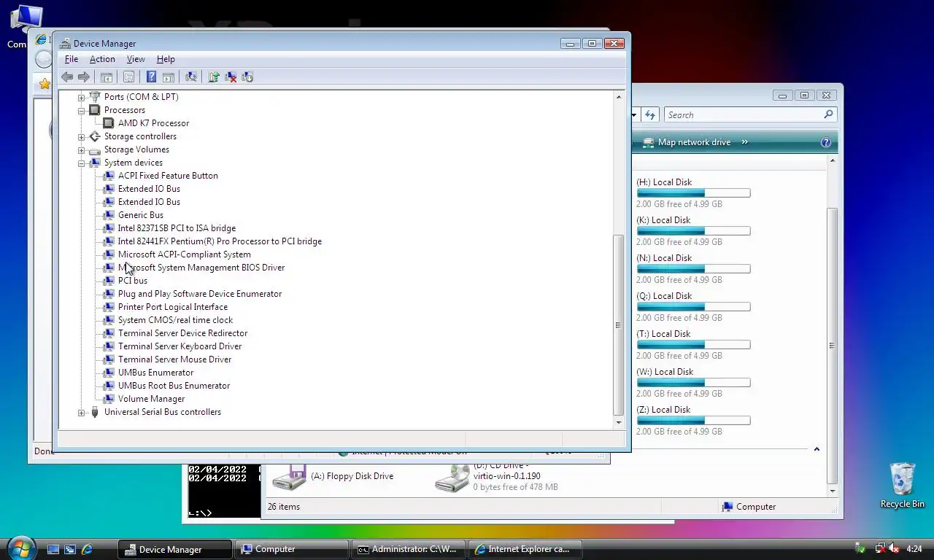Select System CMOS/real time clock device

[175, 320]
